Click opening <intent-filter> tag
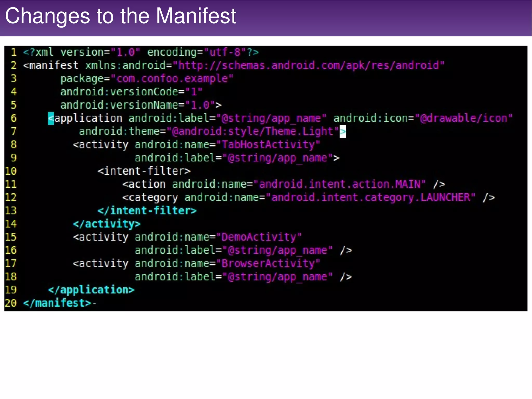The image size is (532, 399). [144, 171]
